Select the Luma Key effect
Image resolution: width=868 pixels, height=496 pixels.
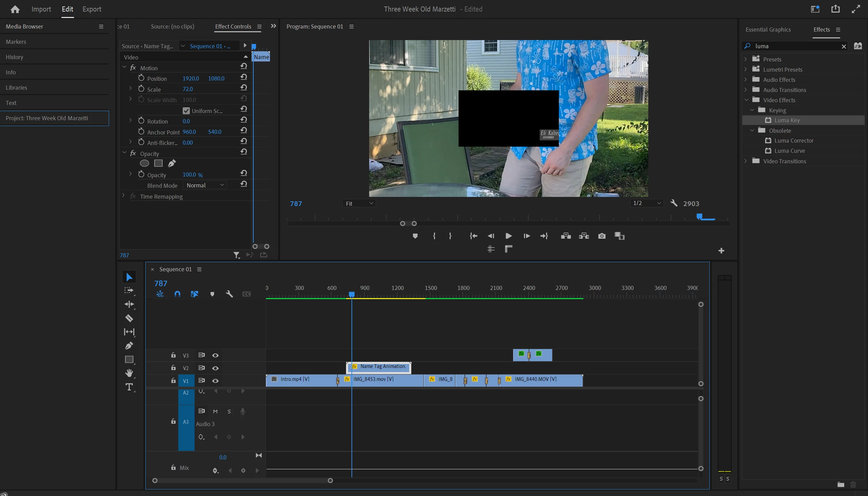coord(786,120)
